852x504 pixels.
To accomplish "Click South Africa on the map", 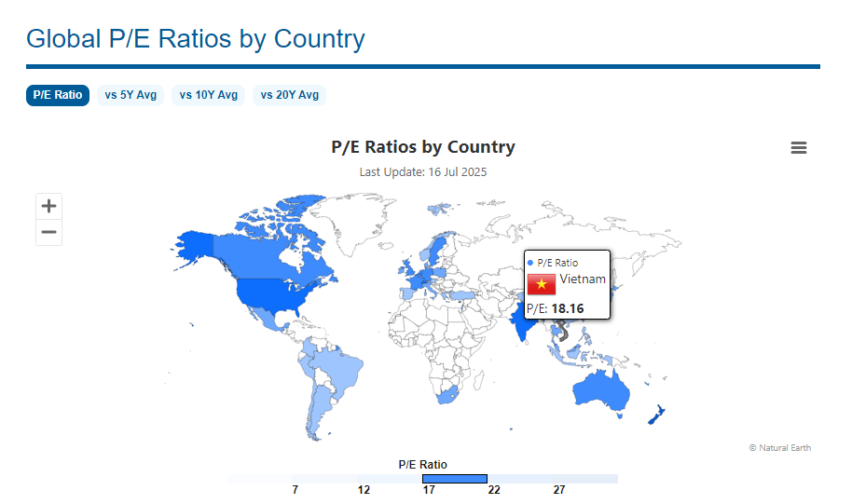I will [447, 395].
